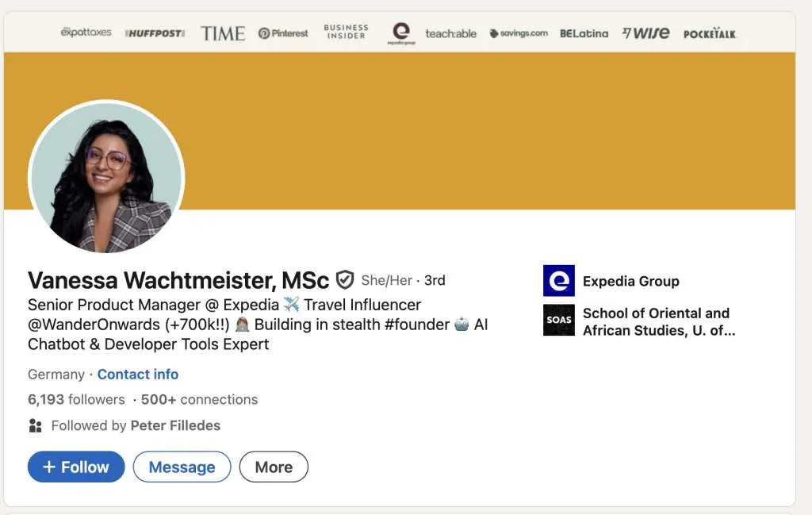Click the Pinterest logo in the banner

282,33
